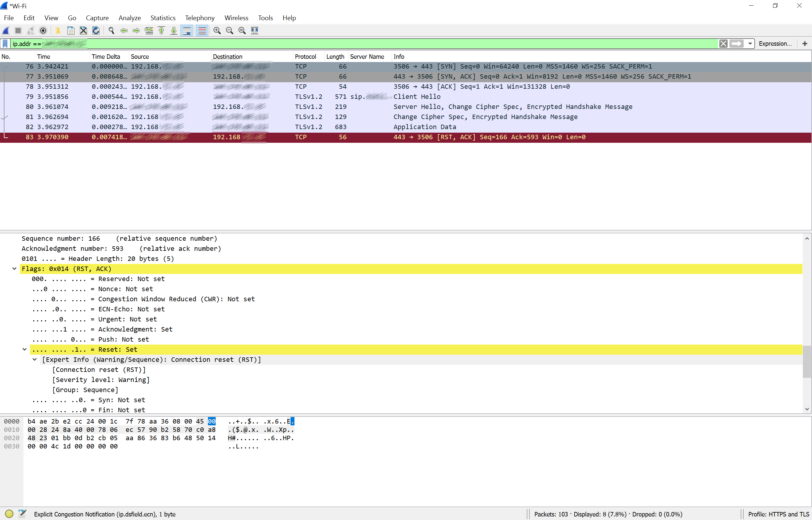The image size is (812, 520).
Task: Stop the current capture
Action: 18,30
